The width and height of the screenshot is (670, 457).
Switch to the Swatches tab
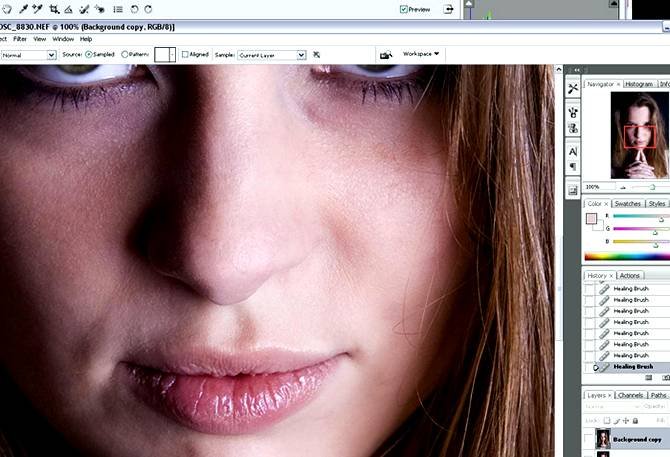pyautogui.click(x=627, y=204)
